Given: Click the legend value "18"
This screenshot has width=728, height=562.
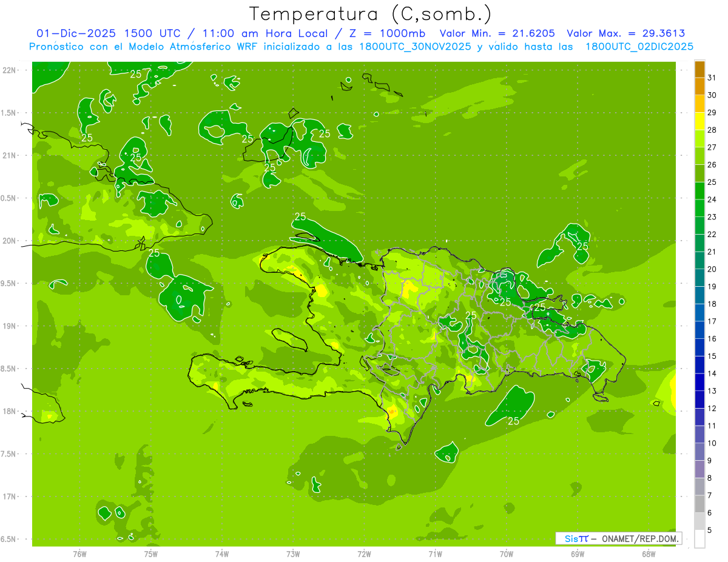Looking at the screenshot, I should [712, 304].
